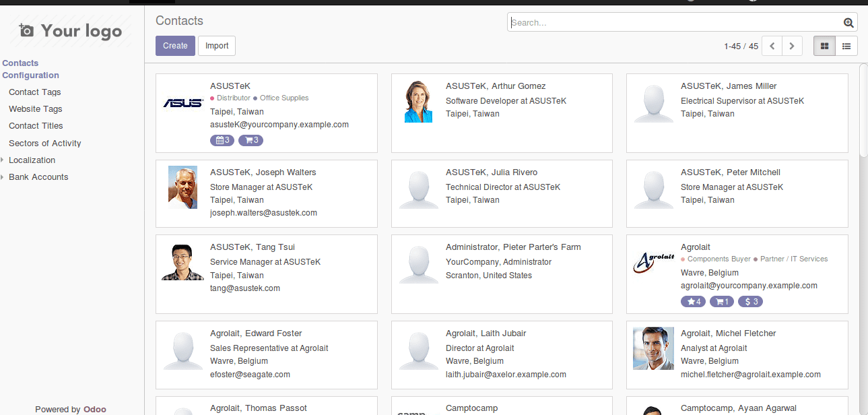Open Agrolait opportunities star badge 4
The width and height of the screenshot is (868, 415).
coord(693,301)
